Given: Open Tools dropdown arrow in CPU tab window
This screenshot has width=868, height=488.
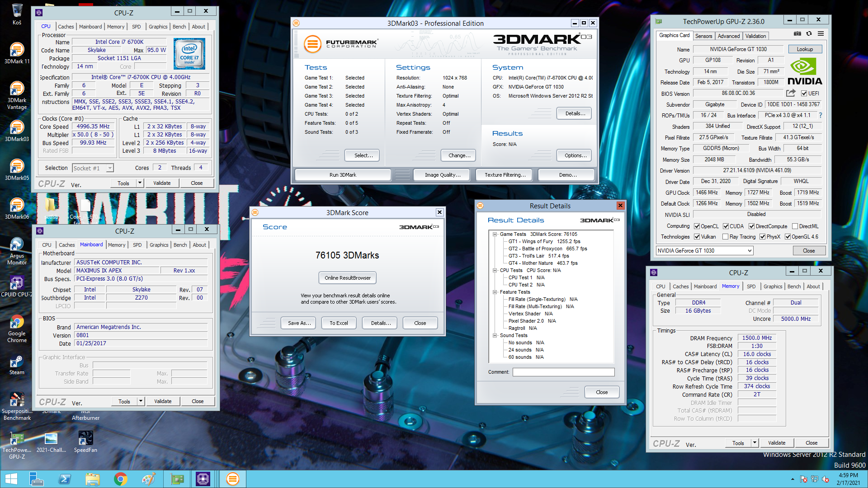Looking at the screenshot, I should pyautogui.click(x=140, y=183).
